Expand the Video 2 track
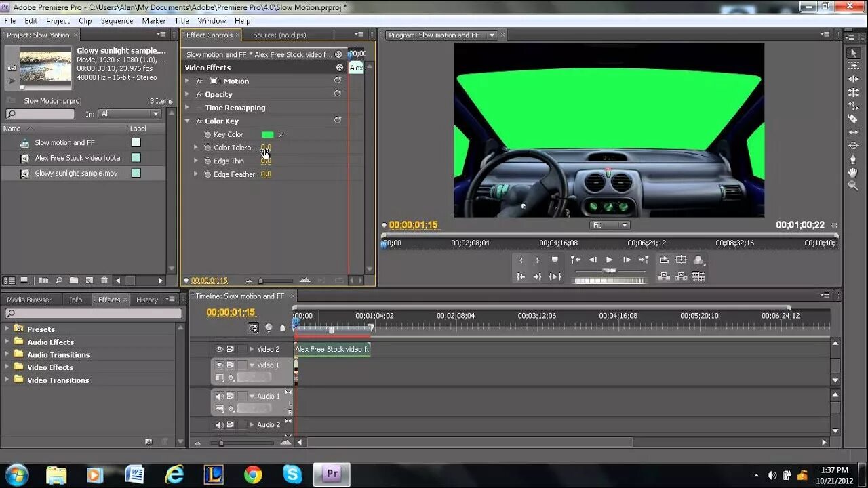Viewport: 868px width, 488px height. click(252, 349)
